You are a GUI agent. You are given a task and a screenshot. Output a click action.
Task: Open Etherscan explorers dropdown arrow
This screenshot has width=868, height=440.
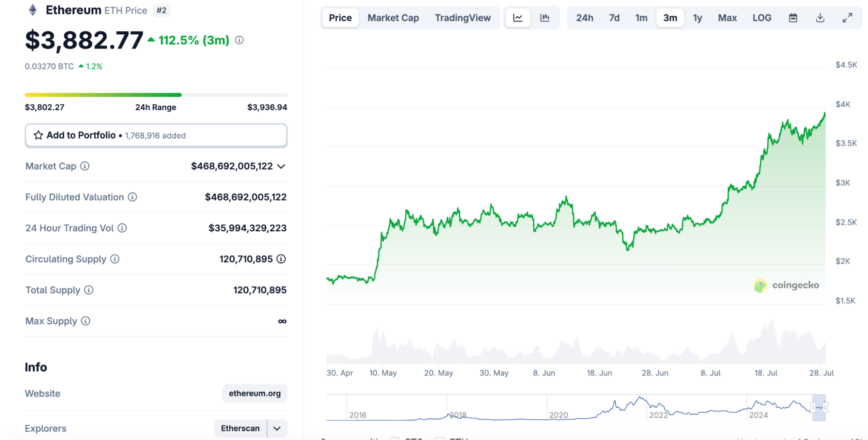pos(277,429)
